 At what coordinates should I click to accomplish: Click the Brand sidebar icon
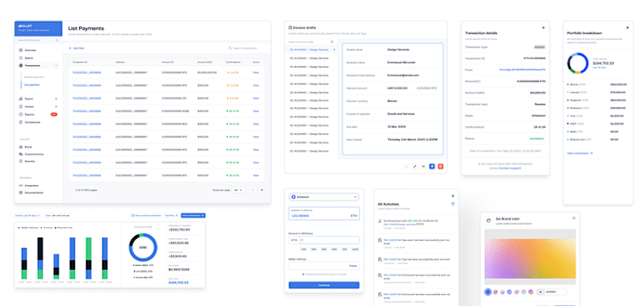21,147
